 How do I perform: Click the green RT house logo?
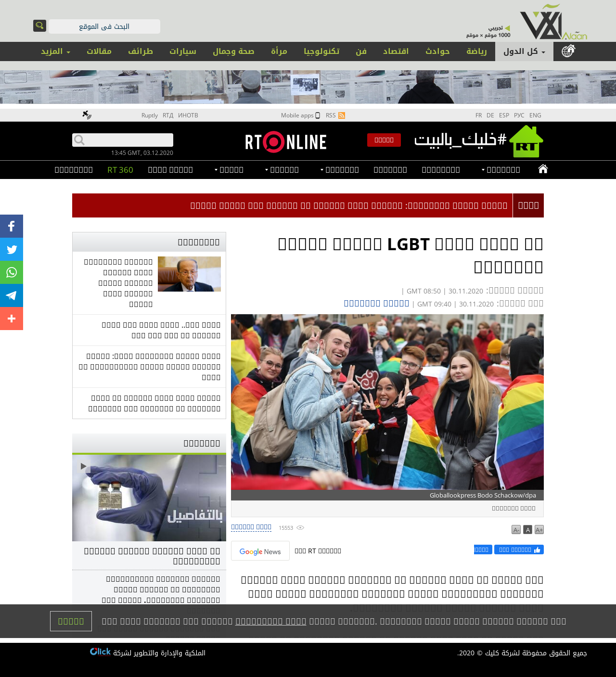[526, 141]
